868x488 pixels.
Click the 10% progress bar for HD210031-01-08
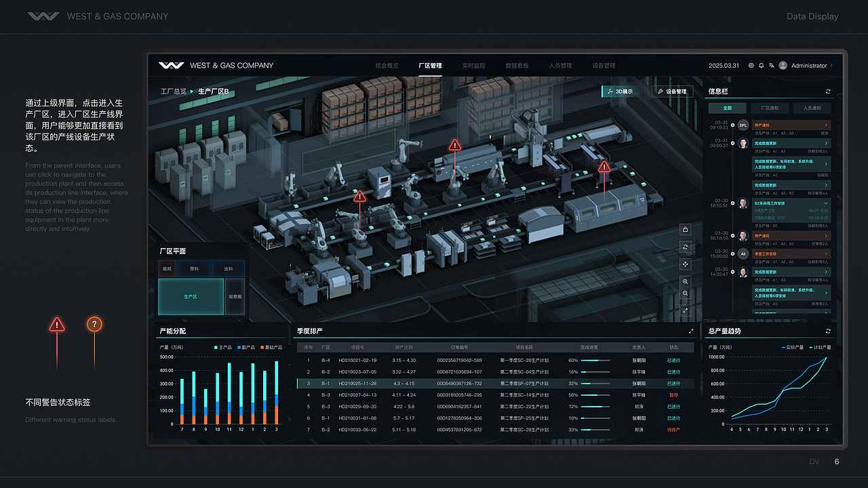coord(595,418)
